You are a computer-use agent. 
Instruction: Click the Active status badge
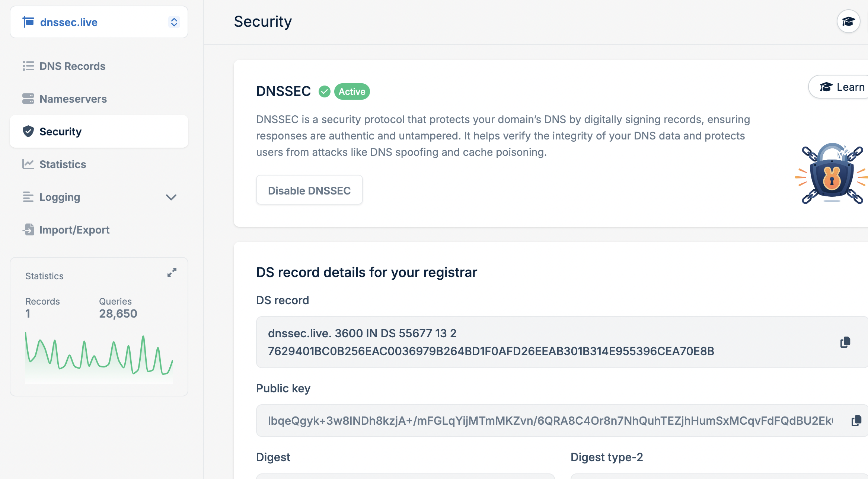[x=352, y=91]
